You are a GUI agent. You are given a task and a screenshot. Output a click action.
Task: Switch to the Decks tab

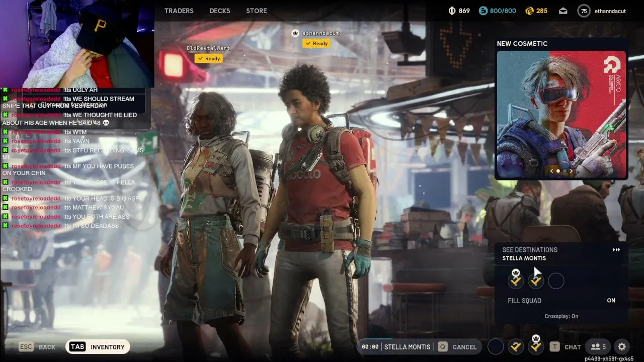(x=220, y=11)
